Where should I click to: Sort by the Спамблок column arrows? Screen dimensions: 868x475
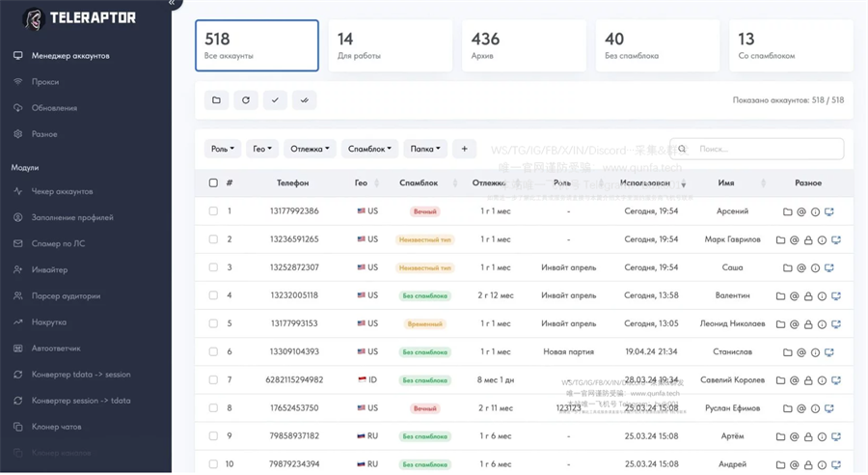coord(455,182)
